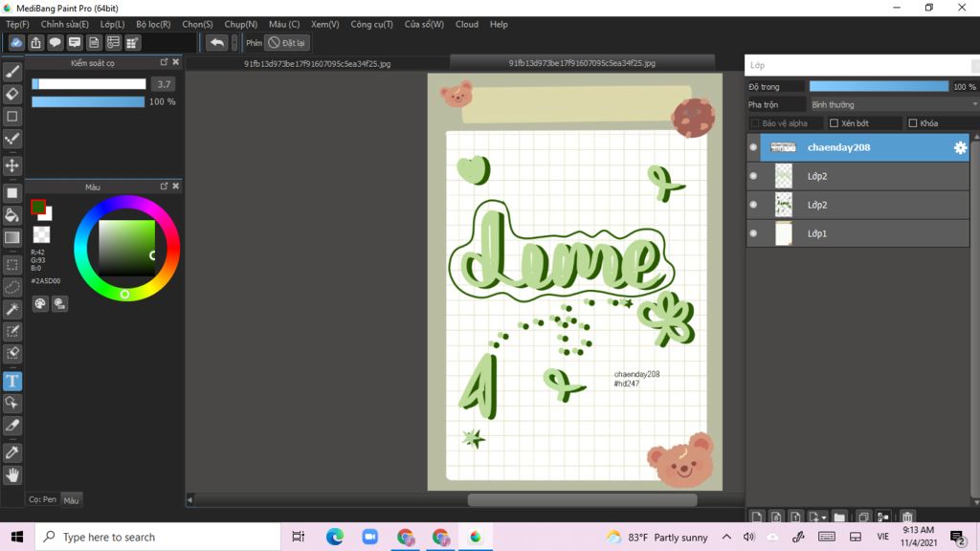Click the cloud save icon in toolbar
This screenshot has height=551, width=980.
point(16,42)
